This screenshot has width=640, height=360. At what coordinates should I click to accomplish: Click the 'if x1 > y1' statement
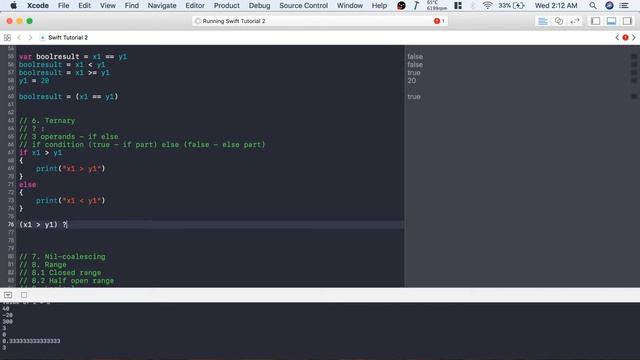40,153
